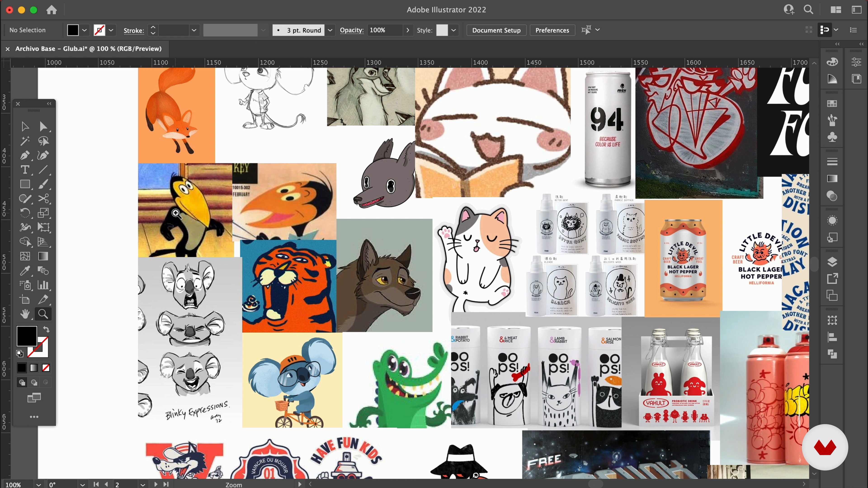Open the Opacity panel link
The width and height of the screenshot is (868, 488).
351,30
